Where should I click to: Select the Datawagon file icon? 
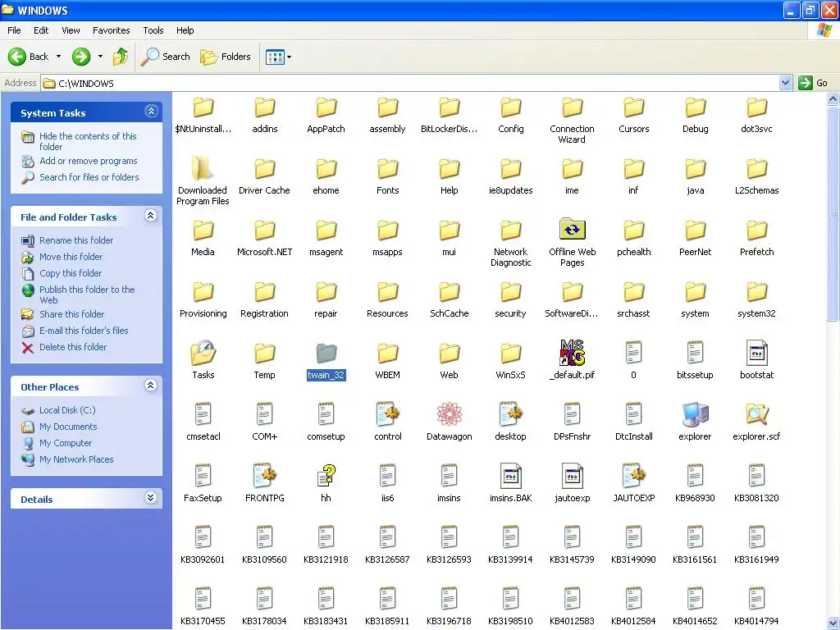pos(449,414)
